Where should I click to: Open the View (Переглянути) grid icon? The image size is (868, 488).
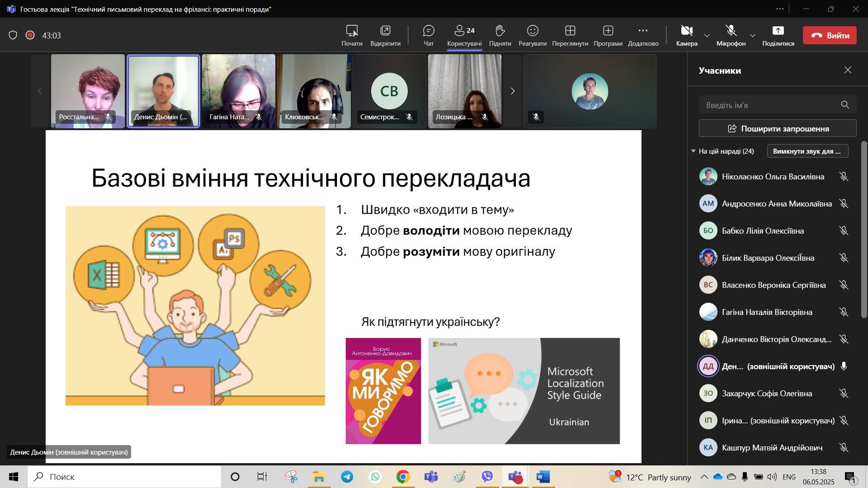tap(570, 31)
